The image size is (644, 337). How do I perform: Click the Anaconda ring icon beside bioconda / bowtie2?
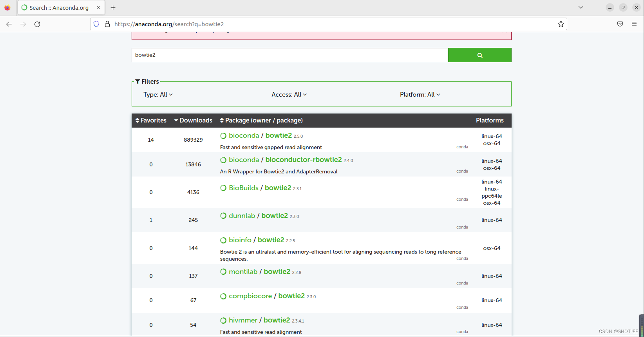tap(223, 136)
